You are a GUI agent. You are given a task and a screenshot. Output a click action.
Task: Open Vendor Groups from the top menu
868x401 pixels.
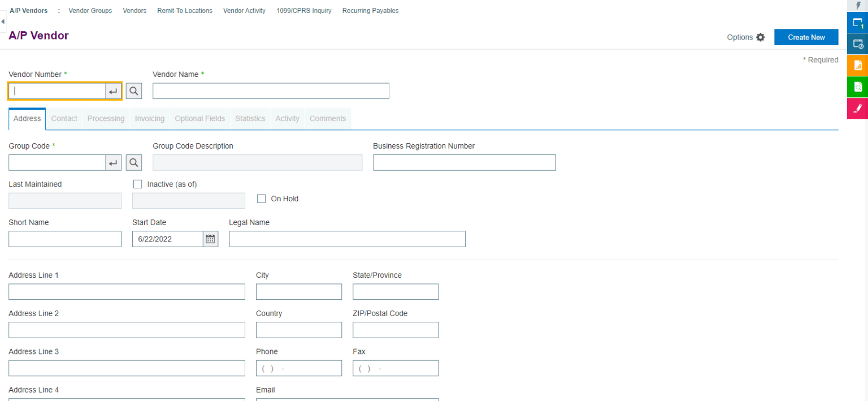[90, 10]
